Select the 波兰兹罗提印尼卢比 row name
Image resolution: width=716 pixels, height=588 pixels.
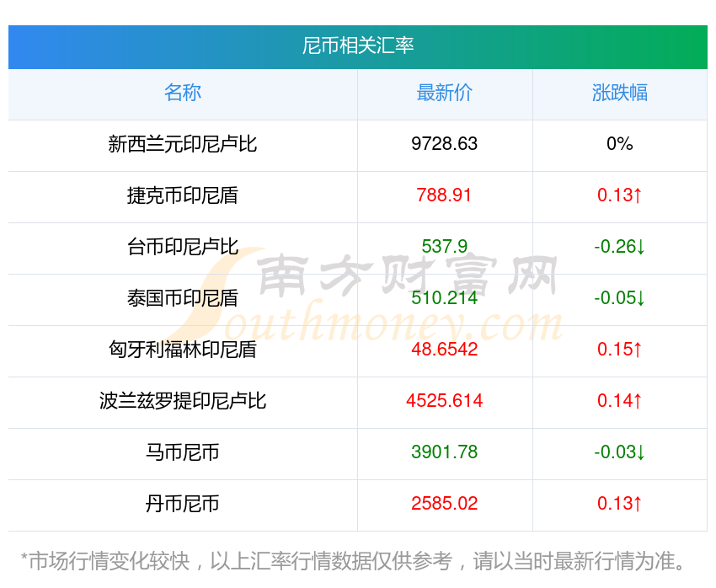(183, 401)
